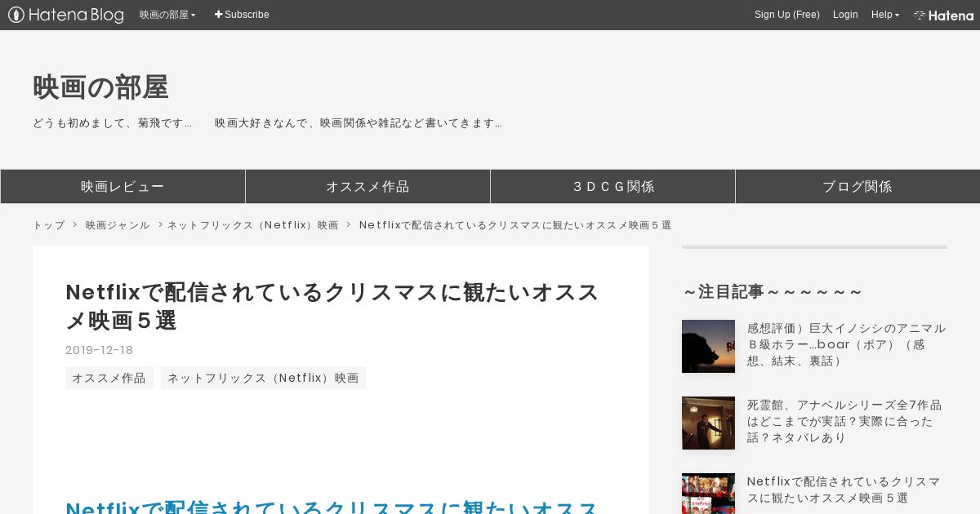This screenshot has height=514, width=980.
Task: Select the ３ＤＣＧ関係 navigation tab
Action: coord(612,186)
